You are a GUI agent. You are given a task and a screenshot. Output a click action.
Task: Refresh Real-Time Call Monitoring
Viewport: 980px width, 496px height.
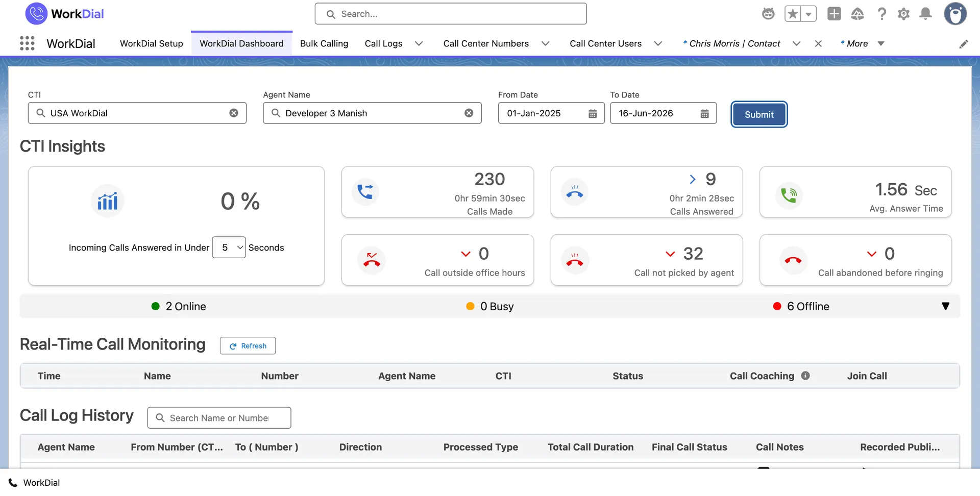coord(248,345)
